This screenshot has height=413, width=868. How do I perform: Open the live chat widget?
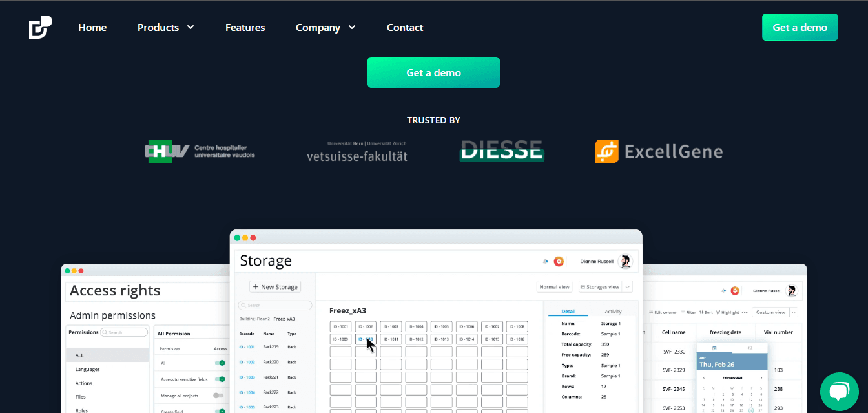839,391
